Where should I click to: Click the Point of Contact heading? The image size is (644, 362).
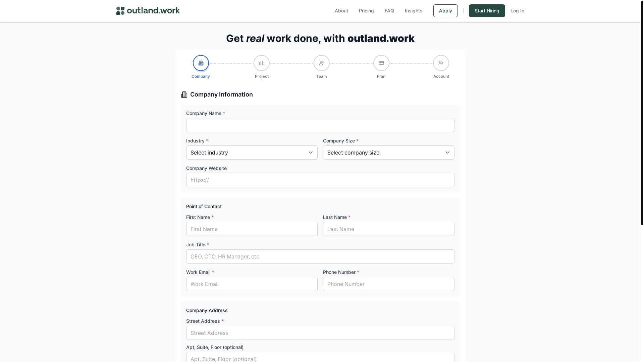204,206
